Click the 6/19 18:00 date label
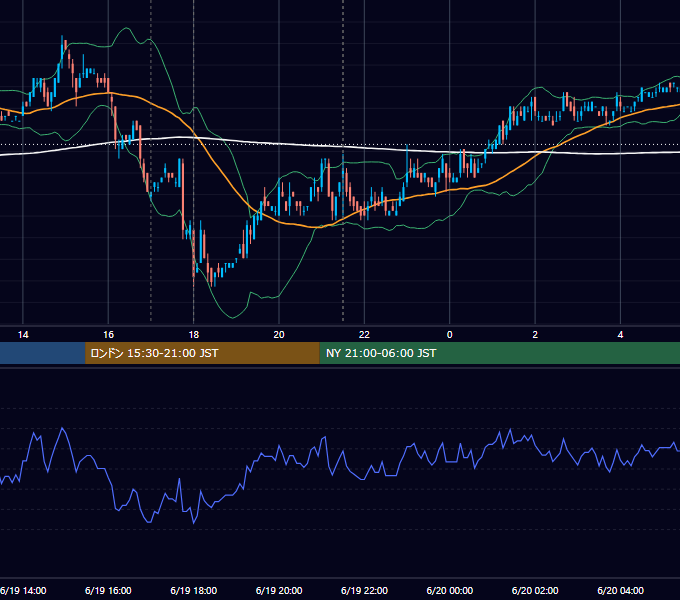The width and height of the screenshot is (680, 600). pos(193,590)
